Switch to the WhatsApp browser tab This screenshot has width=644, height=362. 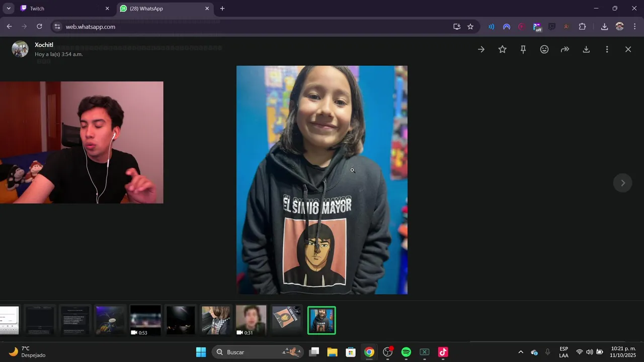165,9
